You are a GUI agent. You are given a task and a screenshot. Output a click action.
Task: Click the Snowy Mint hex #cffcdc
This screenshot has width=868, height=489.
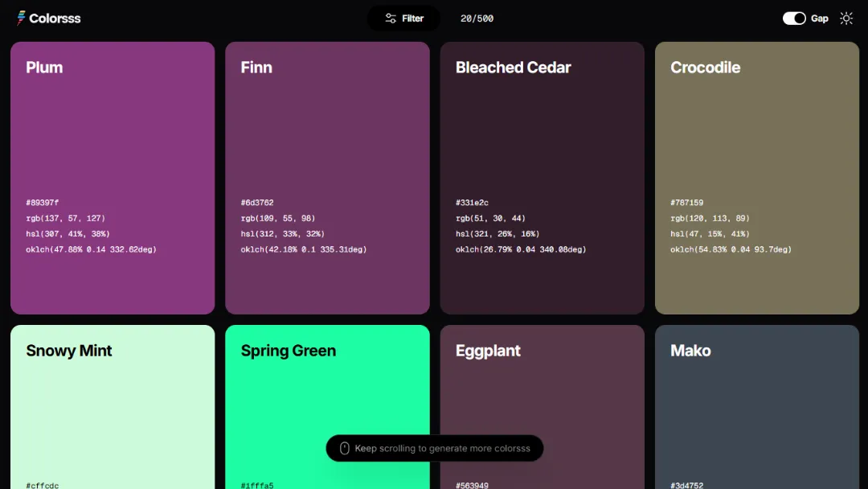click(42, 485)
